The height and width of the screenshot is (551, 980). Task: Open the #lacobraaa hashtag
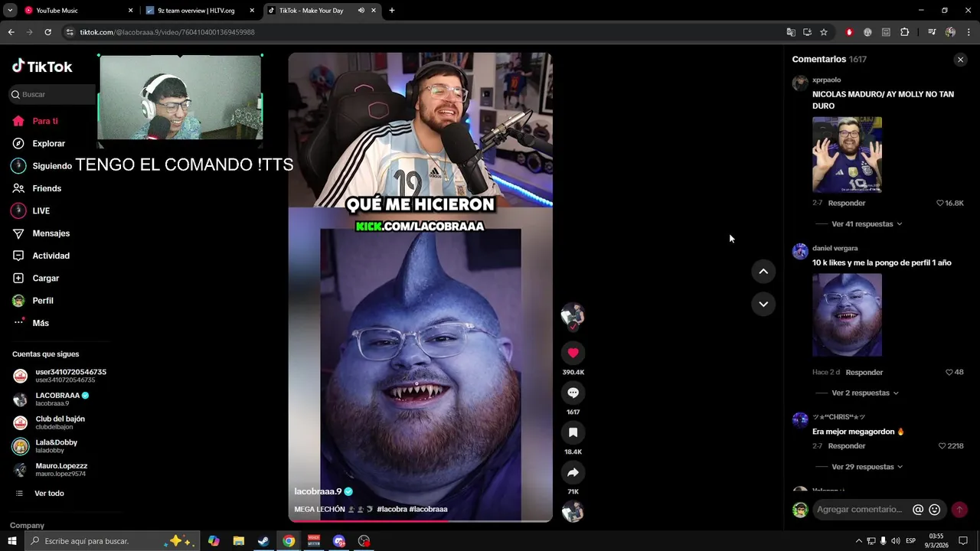tap(429, 509)
